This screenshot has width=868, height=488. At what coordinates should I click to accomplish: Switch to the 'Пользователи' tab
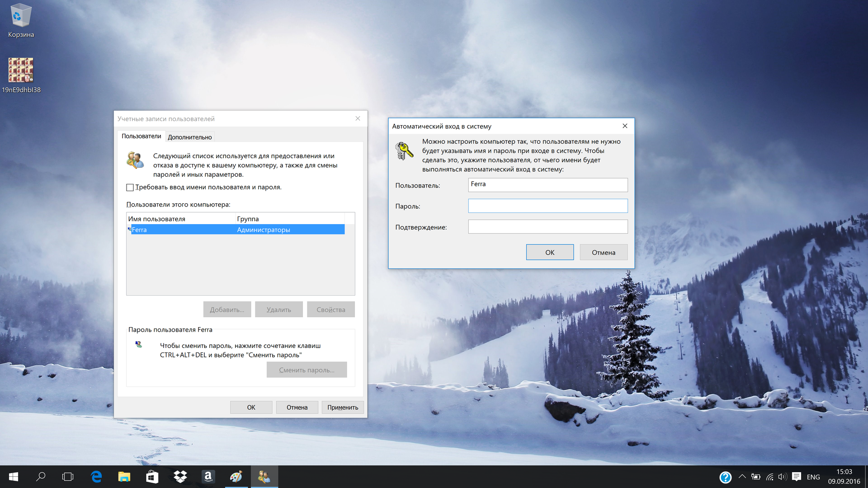coord(142,136)
